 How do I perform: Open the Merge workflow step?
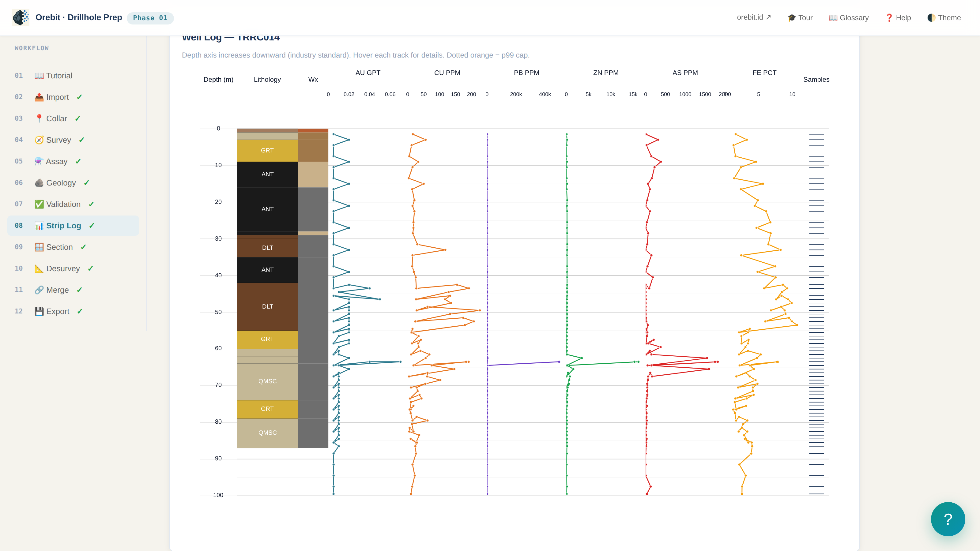click(73, 290)
